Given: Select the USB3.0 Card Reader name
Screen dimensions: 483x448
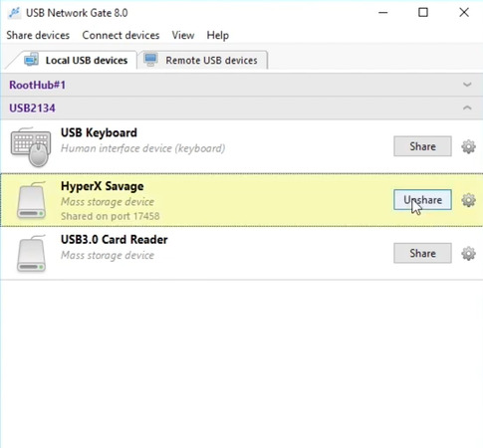Looking at the screenshot, I should point(115,240).
